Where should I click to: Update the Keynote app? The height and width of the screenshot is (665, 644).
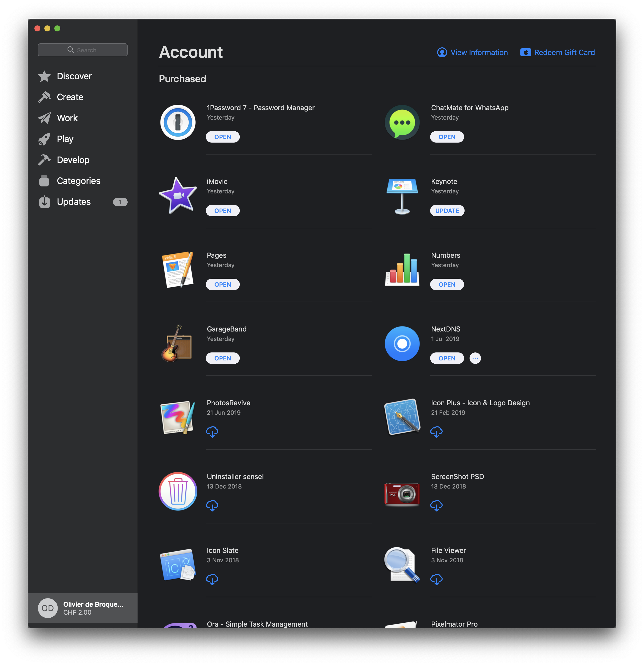pyautogui.click(x=447, y=211)
